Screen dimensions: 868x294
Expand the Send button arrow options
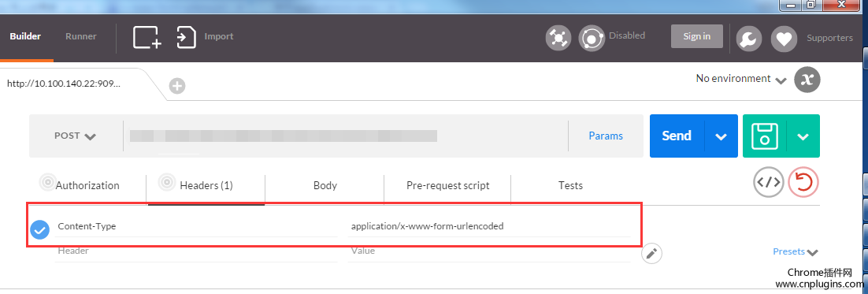pyautogui.click(x=721, y=136)
